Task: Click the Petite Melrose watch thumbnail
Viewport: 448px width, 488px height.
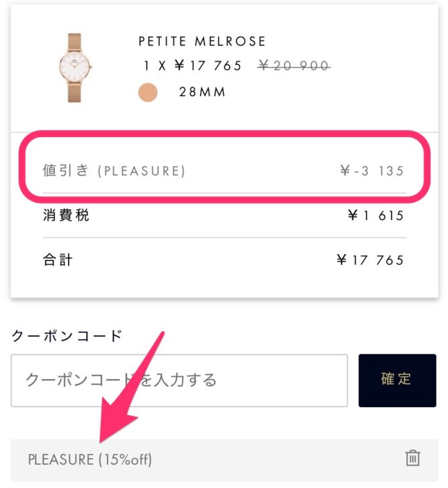Action: point(74,67)
